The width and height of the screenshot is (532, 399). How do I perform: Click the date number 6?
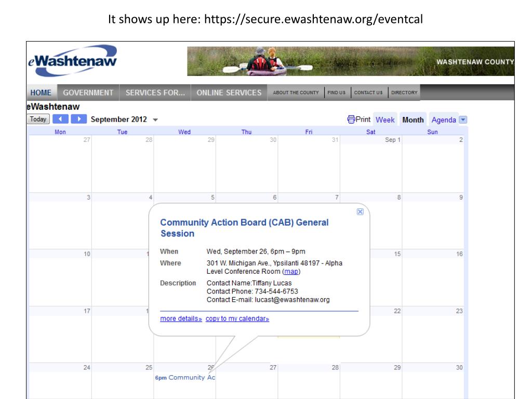[x=275, y=197]
